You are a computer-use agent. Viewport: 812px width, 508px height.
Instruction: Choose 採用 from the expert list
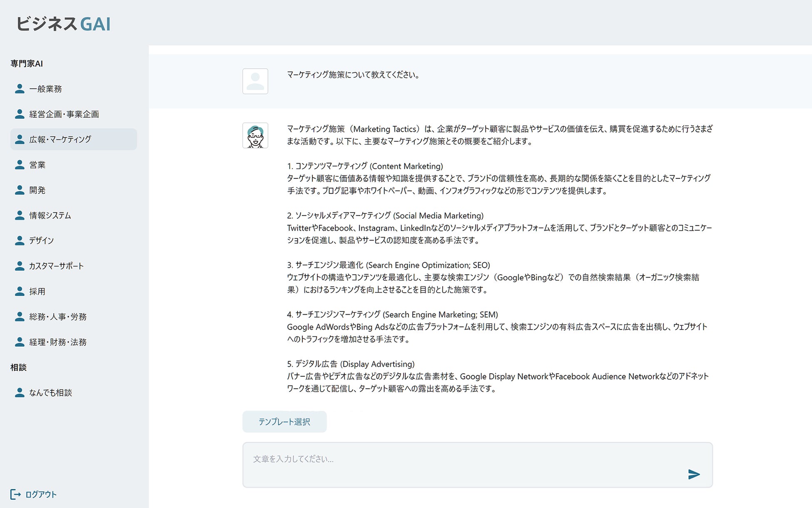pyautogui.click(x=37, y=291)
